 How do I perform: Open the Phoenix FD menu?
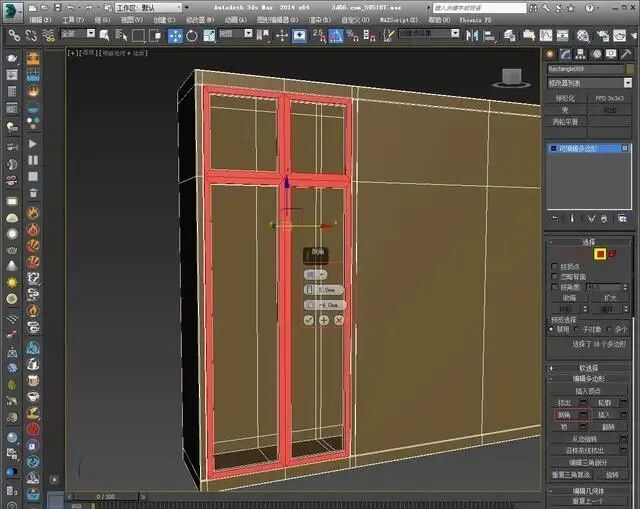pos(476,20)
